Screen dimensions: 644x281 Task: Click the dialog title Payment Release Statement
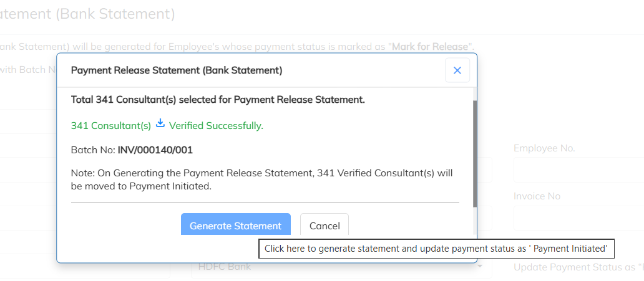tap(177, 70)
